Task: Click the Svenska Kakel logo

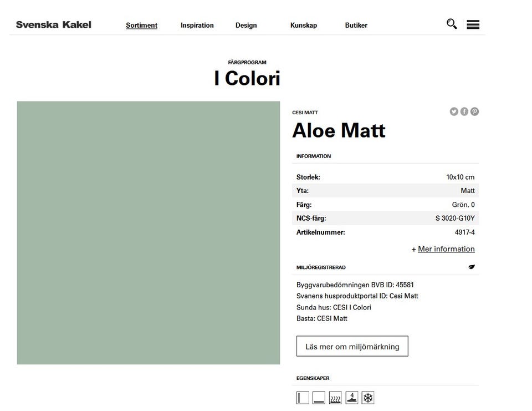Action: point(54,24)
